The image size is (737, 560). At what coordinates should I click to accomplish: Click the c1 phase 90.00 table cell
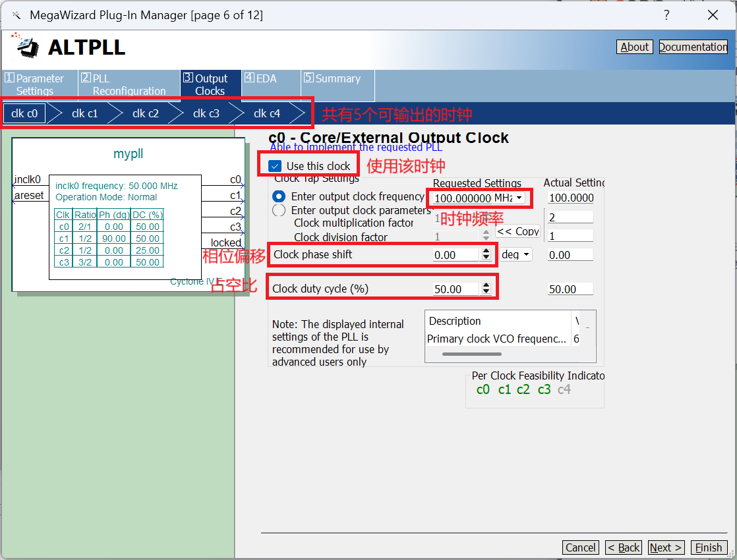tap(114, 238)
